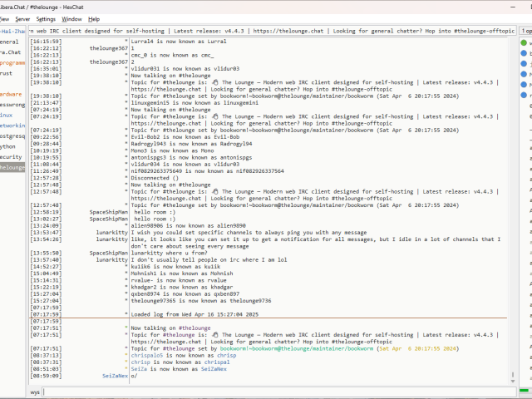
Task: Open the Server menu
Action: click(x=22, y=18)
